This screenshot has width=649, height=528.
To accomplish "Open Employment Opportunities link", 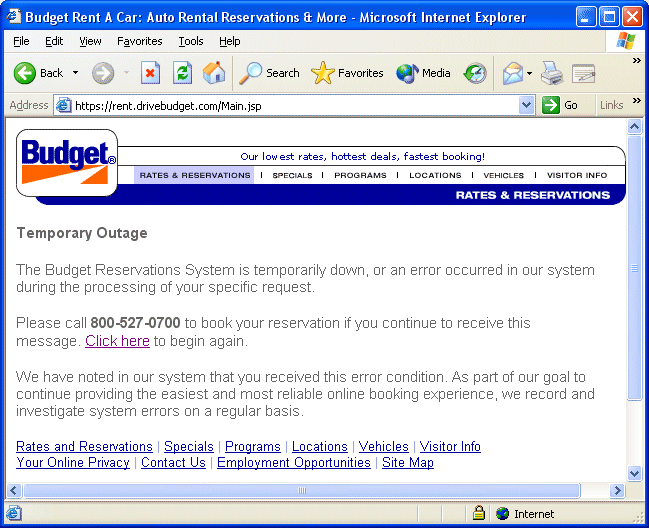I will tap(293, 462).
